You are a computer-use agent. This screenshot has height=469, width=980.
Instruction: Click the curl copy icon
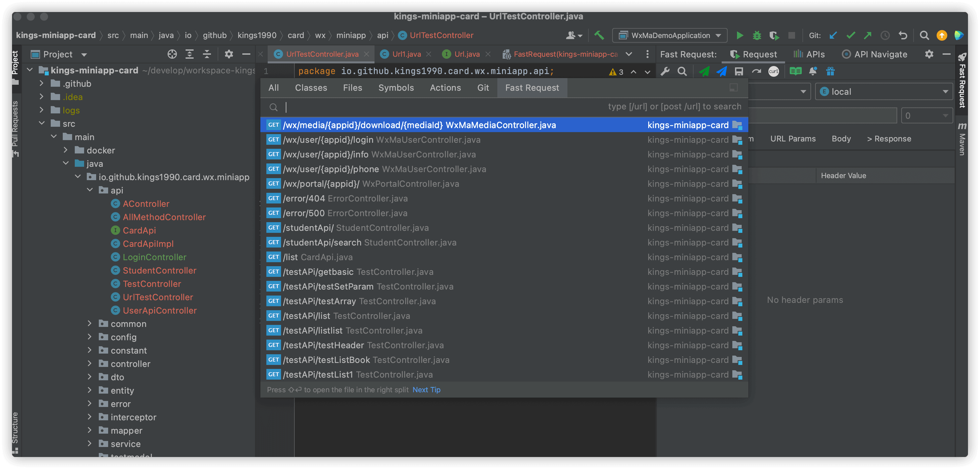click(x=773, y=71)
